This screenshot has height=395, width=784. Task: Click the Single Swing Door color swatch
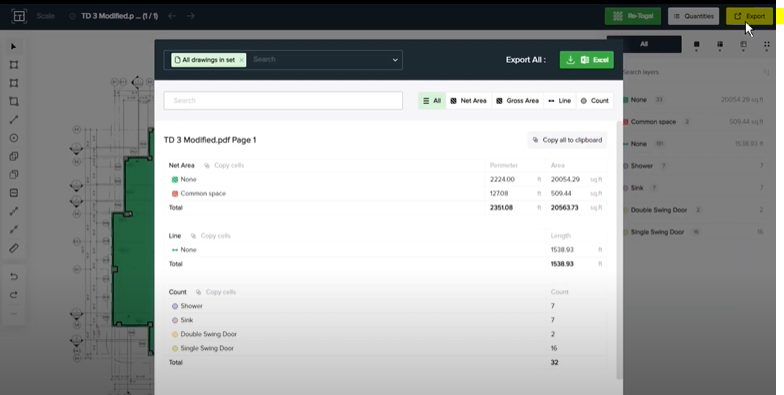(175, 348)
